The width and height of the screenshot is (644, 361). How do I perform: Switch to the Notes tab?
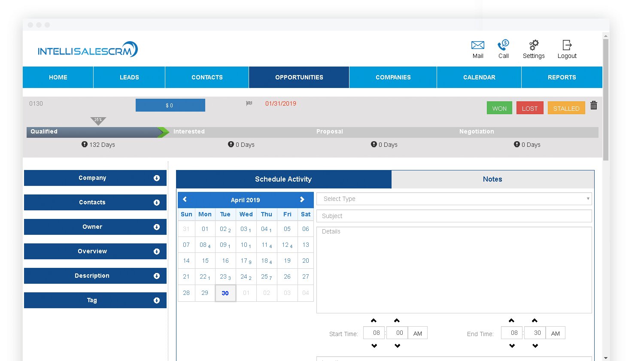click(x=492, y=179)
